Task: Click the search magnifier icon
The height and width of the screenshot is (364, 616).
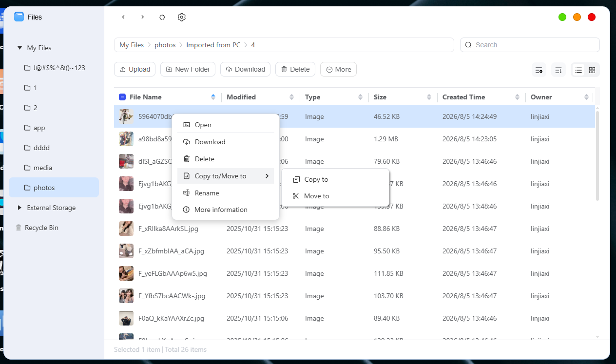Action: click(x=468, y=45)
